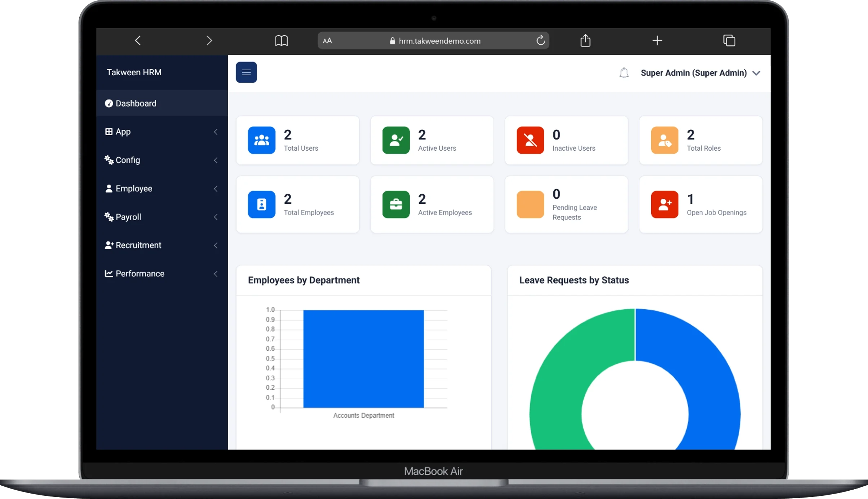Expand the Payroll chevron arrow

coord(216,217)
